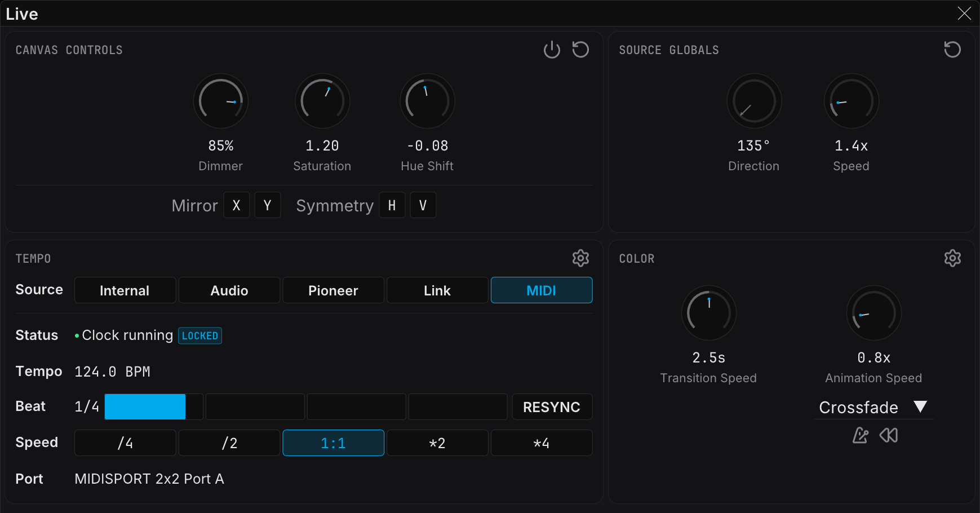The height and width of the screenshot is (513, 980).
Task: Click the 135° Direction value
Action: coord(753,146)
